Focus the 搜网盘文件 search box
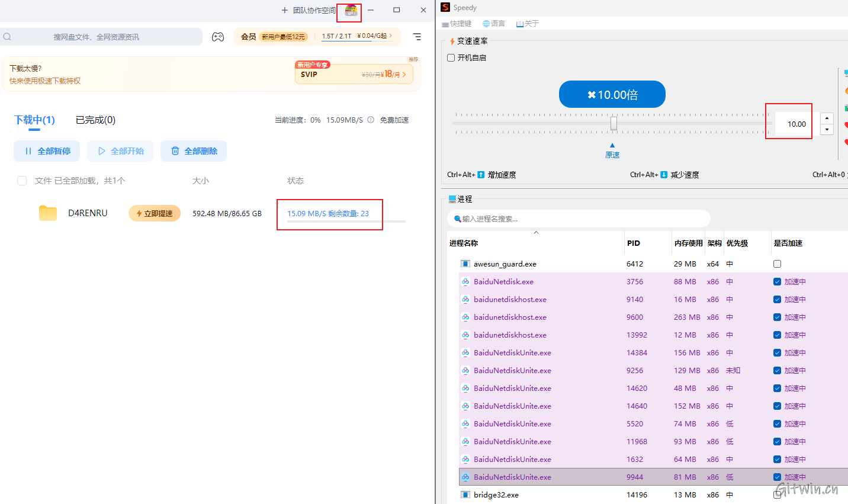848x504 pixels. click(101, 37)
